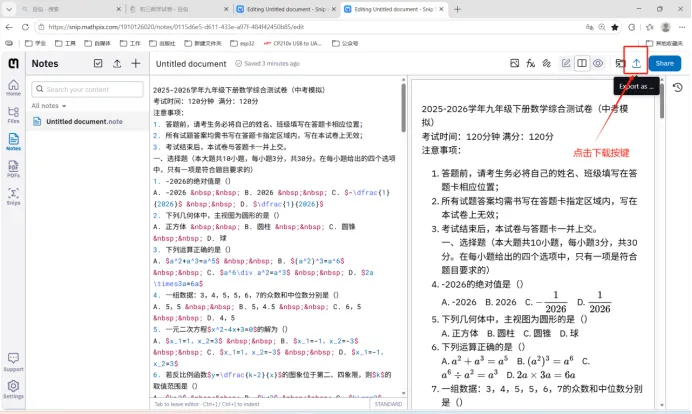Switch to edit-only mode pencil toggle
692x414 pixels.
[566, 64]
